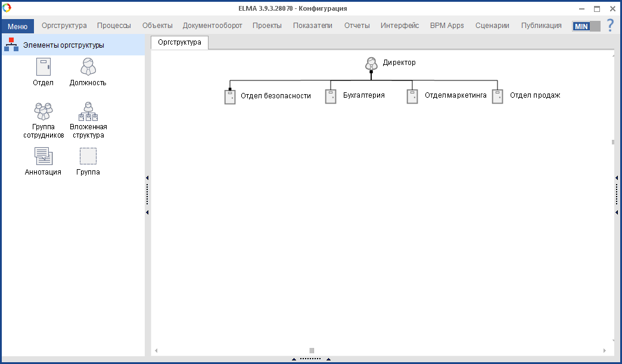This screenshot has height=364, width=622.
Task: Click horizontal scrollbar right arrow
Action: coord(605,350)
